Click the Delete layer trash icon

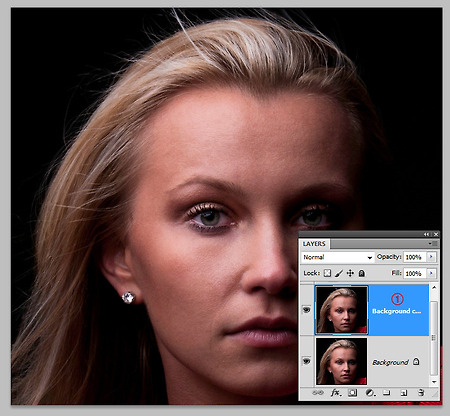pyautogui.click(x=421, y=393)
